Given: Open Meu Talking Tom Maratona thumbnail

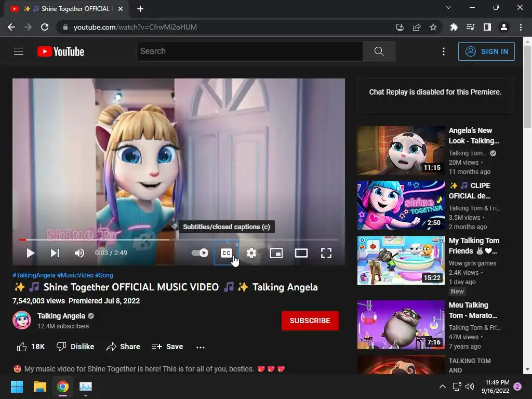Looking at the screenshot, I should (401, 324).
